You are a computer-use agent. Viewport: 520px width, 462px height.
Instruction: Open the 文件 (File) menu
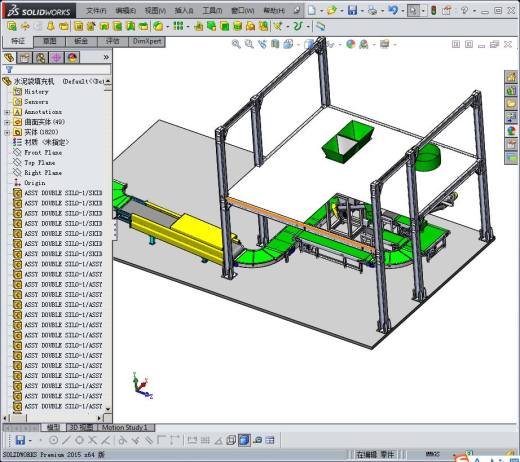[96, 11]
